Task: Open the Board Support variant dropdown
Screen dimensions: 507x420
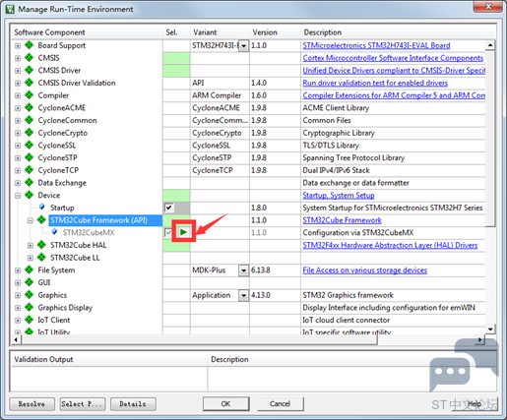Action: pyautogui.click(x=243, y=46)
